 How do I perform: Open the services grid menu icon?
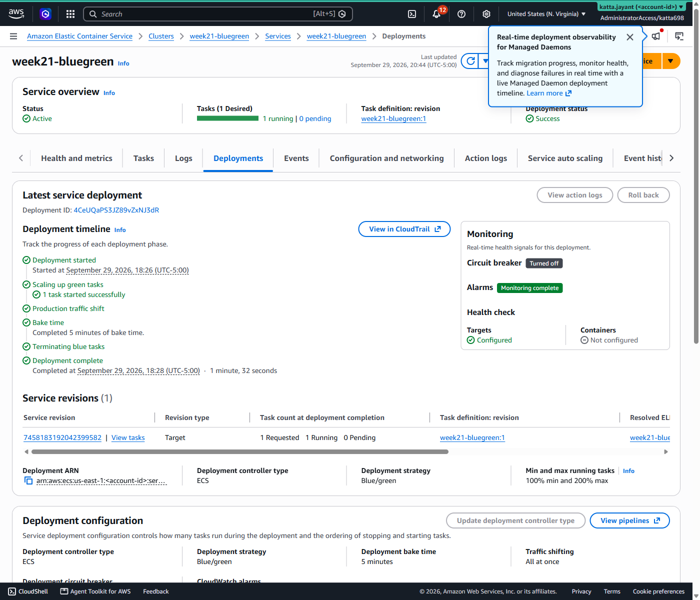[70, 14]
